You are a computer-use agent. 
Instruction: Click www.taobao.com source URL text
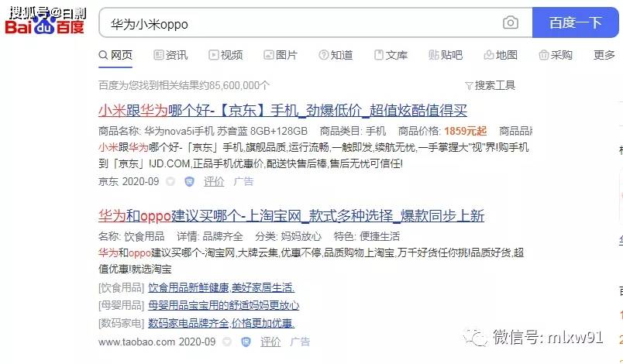[136, 342]
